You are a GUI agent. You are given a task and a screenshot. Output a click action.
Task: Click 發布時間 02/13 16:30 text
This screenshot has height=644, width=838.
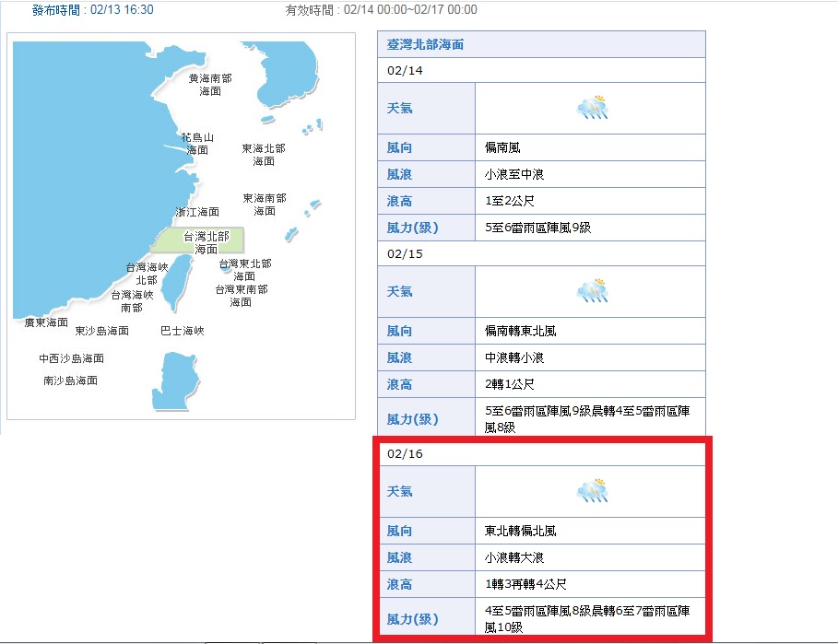point(92,9)
